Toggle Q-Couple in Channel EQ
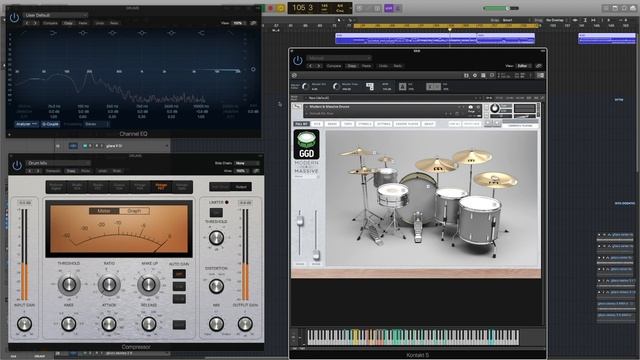Viewport: 640px width, 360px height. [x=51, y=124]
